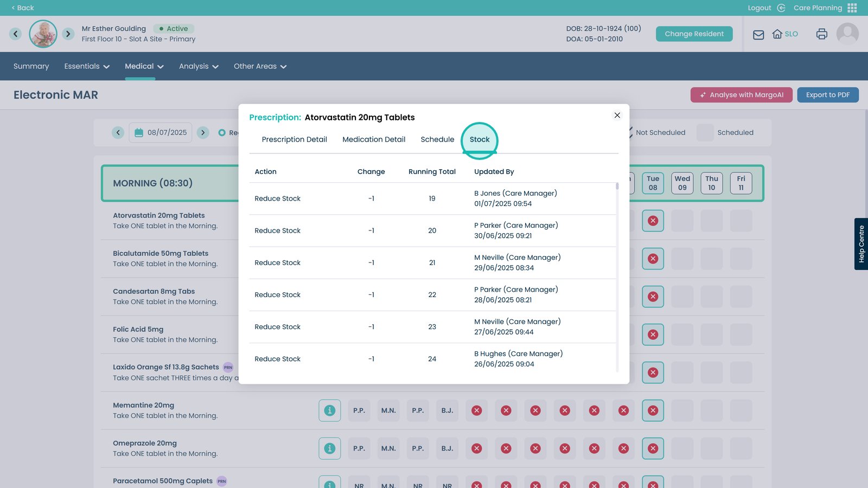Click the printer icon in header
This screenshot has width=868, height=488.
[x=821, y=34]
